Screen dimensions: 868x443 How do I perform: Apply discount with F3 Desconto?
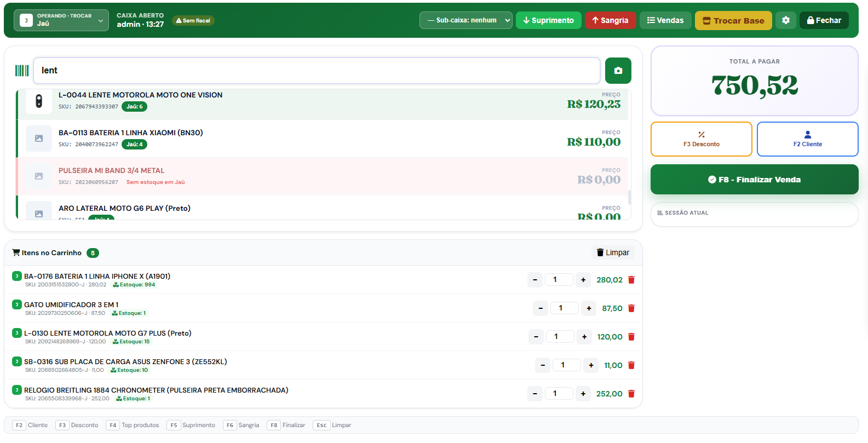coord(702,139)
